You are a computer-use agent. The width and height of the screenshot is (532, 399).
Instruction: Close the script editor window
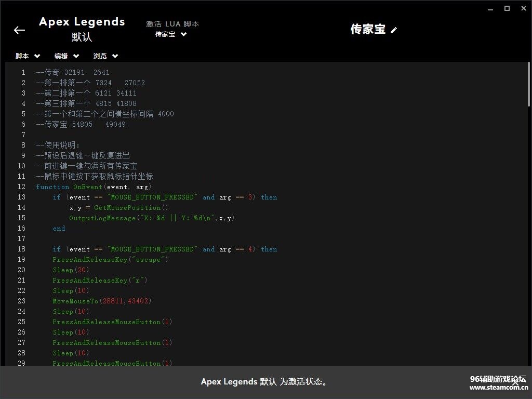click(x=523, y=8)
